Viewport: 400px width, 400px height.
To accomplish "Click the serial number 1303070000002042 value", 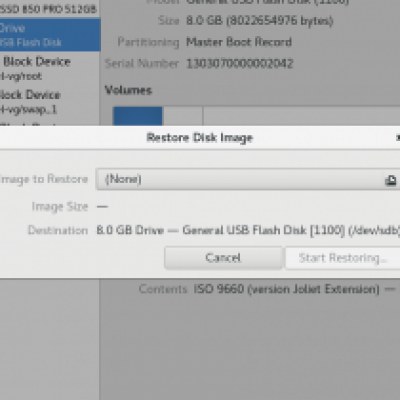I will 240,64.
